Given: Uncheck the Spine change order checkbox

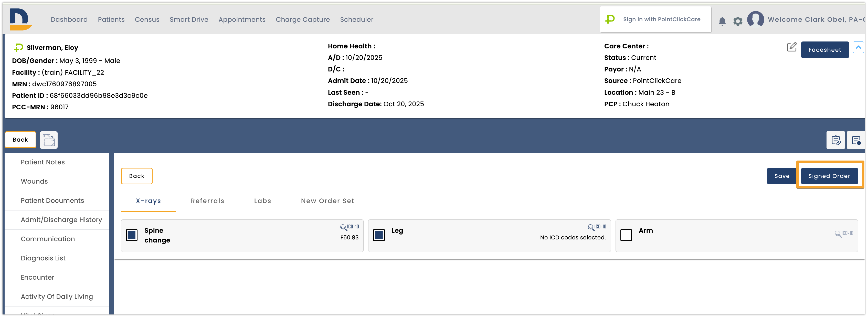Looking at the screenshot, I should point(132,235).
